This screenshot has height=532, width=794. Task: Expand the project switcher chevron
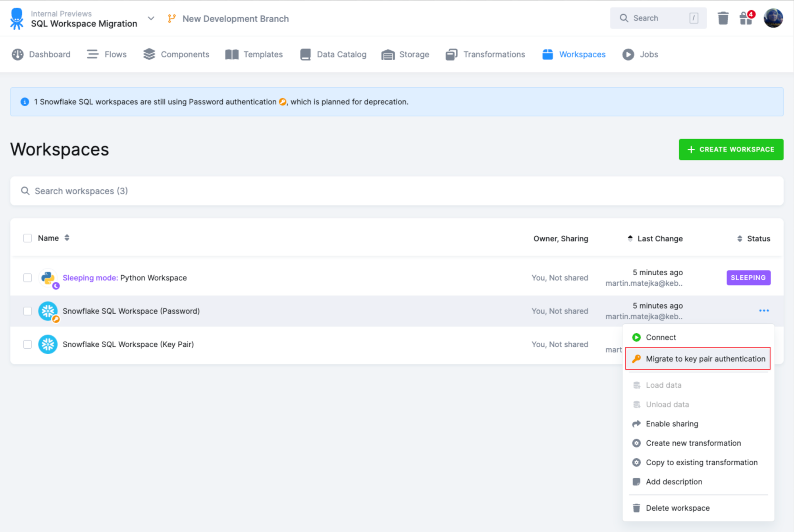[151, 18]
